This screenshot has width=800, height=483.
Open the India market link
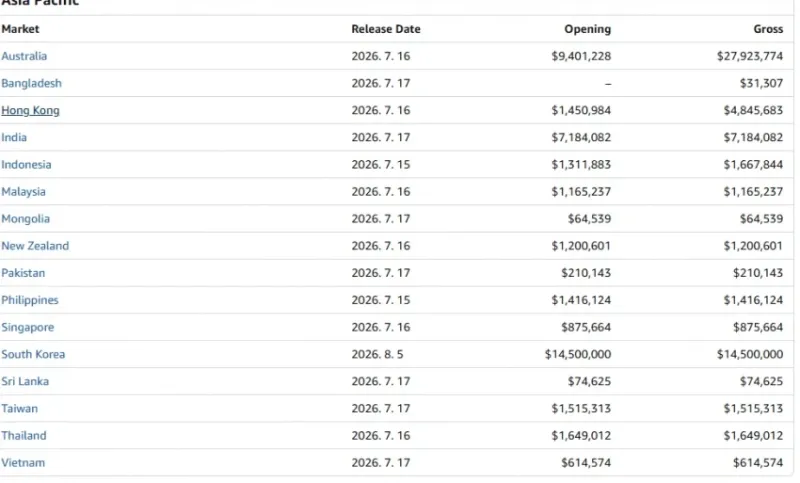(14, 137)
